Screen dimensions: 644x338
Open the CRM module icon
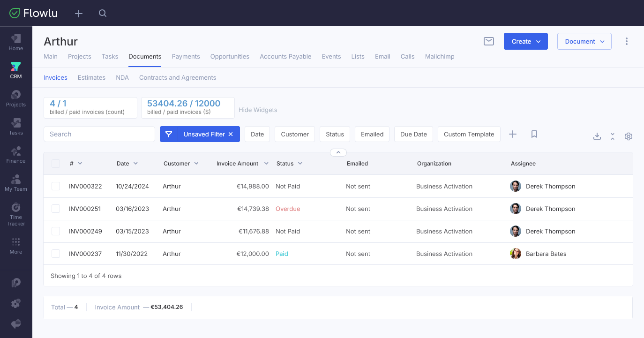[x=16, y=67]
